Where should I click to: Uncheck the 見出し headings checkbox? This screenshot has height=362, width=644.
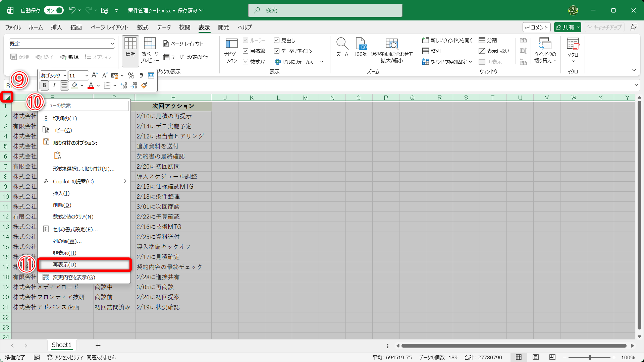(277, 40)
